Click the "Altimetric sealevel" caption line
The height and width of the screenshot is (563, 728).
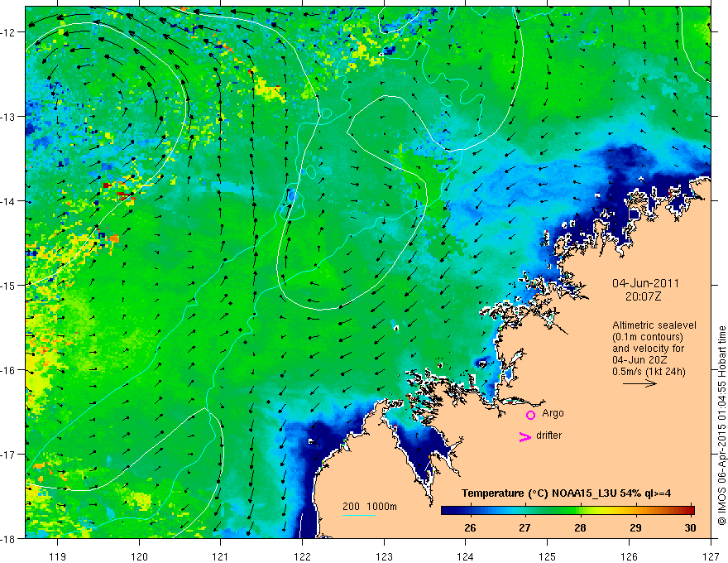coord(654,325)
